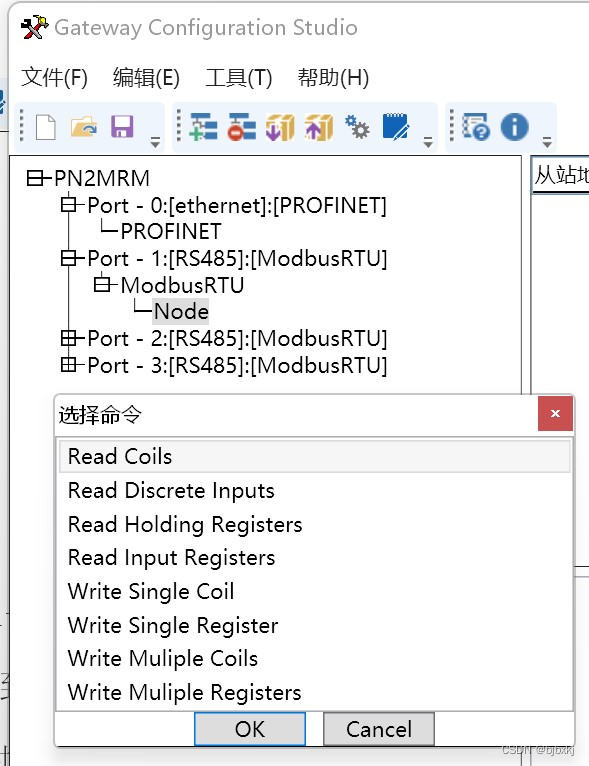
Task: Select the PN2MRM tree item
Action: pyautogui.click(x=102, y=178)
